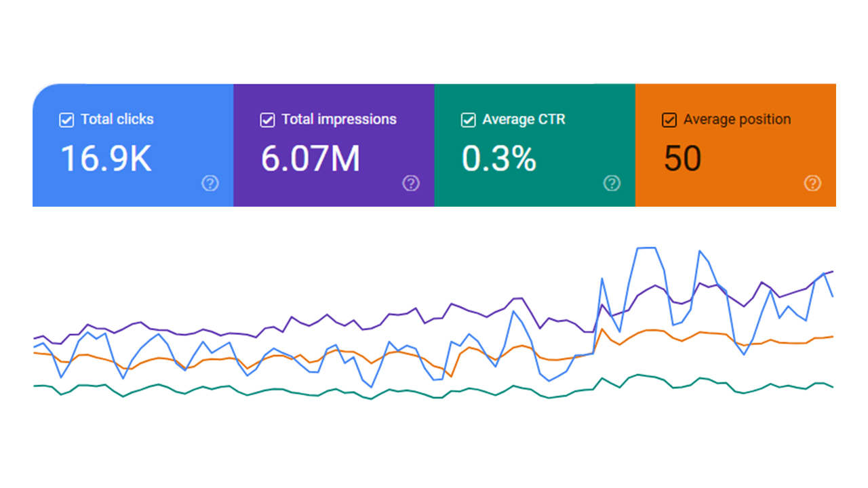Image resolution: width=868 pixels, height=488 pixels.
Task: Disable the Average CTR checkbox
Action: coord(468,120)
